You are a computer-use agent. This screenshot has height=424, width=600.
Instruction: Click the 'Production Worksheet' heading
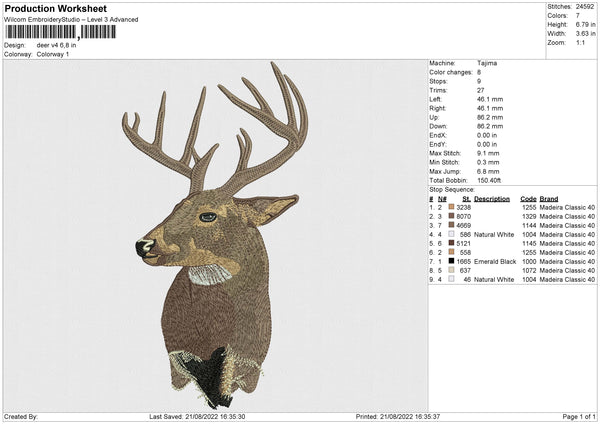pyautogui.click(x=55, y=8)
